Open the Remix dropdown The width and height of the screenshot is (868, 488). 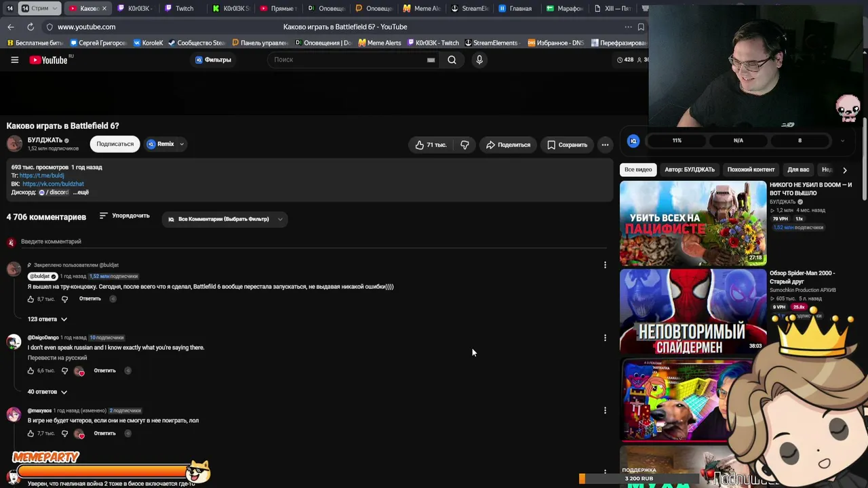[165, 144]
